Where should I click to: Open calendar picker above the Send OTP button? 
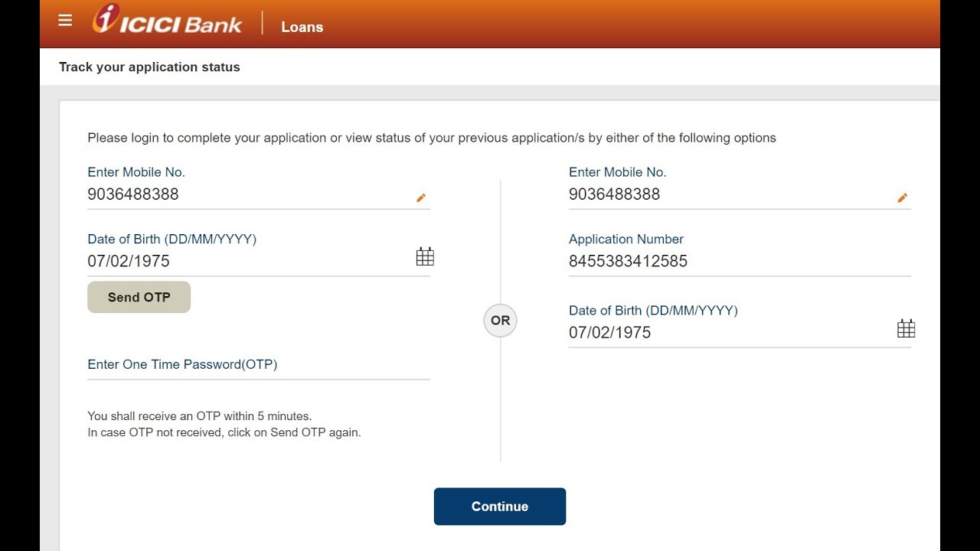click(x=425, y=256)
